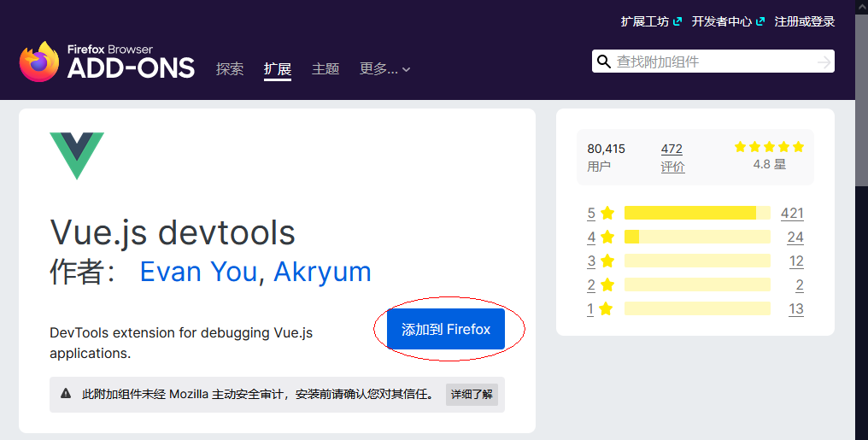
Task: Open the 2 two-star reviews count
Action: [x=800, y=285]
